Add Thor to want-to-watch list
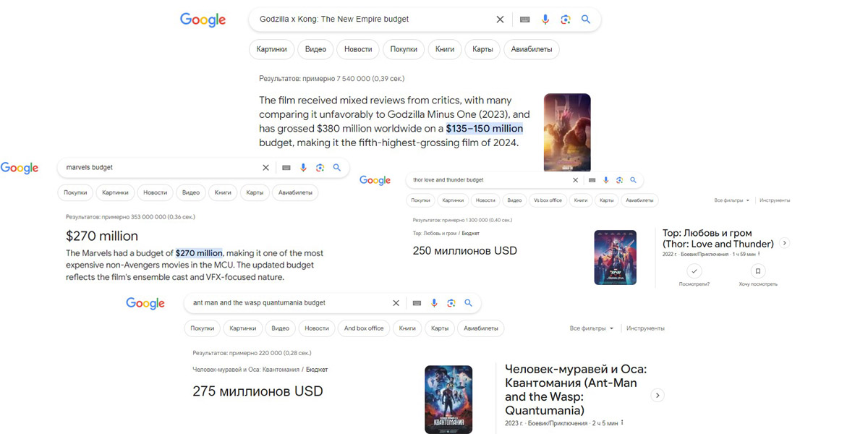Image resolution: width=868 pixels, height=434 pixels. tap(758, 271)
